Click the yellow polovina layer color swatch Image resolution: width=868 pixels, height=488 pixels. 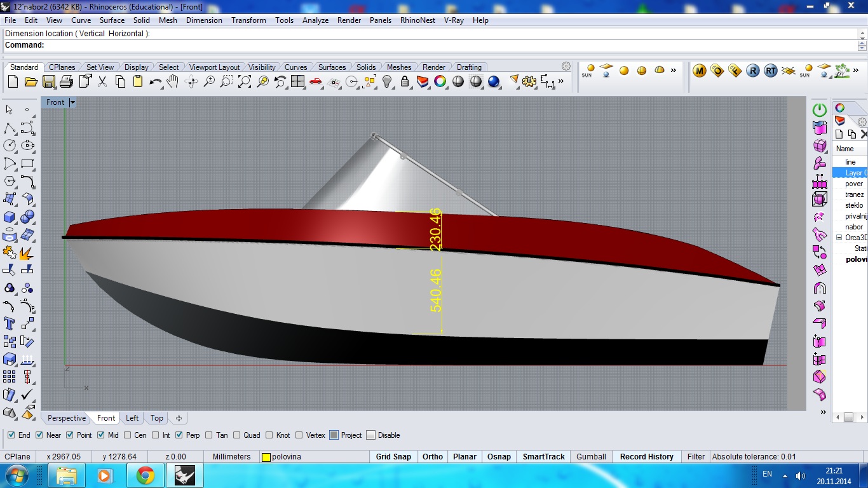click(x=266, y=457)
